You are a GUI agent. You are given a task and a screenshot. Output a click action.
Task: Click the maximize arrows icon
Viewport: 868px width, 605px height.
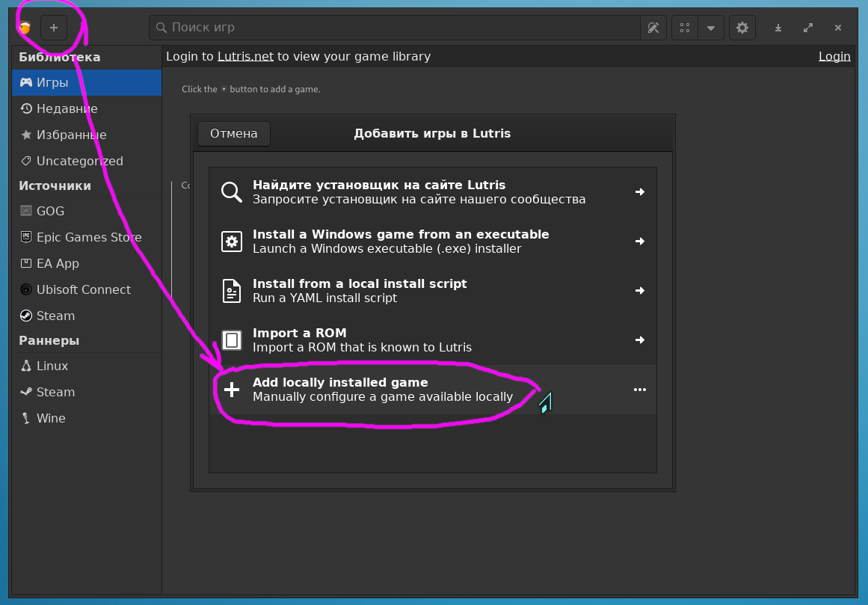[808, 28]
